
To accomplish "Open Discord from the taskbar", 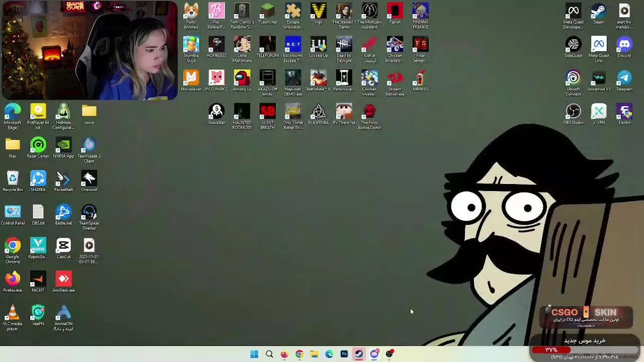I will pyautogui.click(x=374, y=354).
